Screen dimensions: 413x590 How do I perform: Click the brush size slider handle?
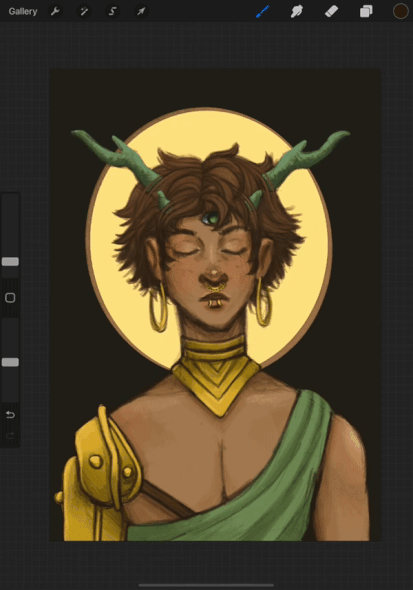[x=10, y=262]
